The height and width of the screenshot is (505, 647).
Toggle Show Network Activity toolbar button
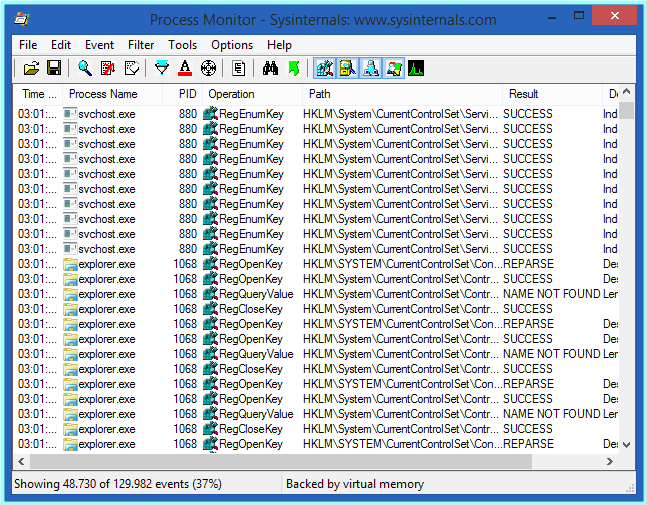(x=371, y=68)
